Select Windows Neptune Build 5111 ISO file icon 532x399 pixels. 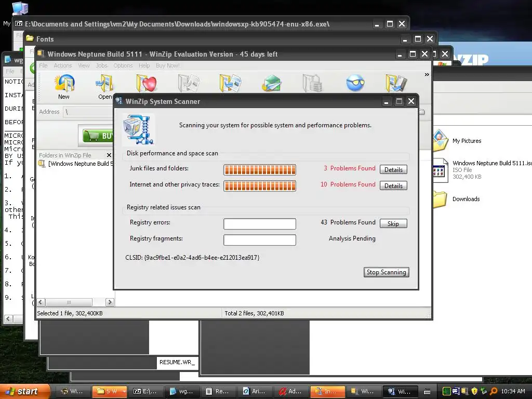point(441,170)
